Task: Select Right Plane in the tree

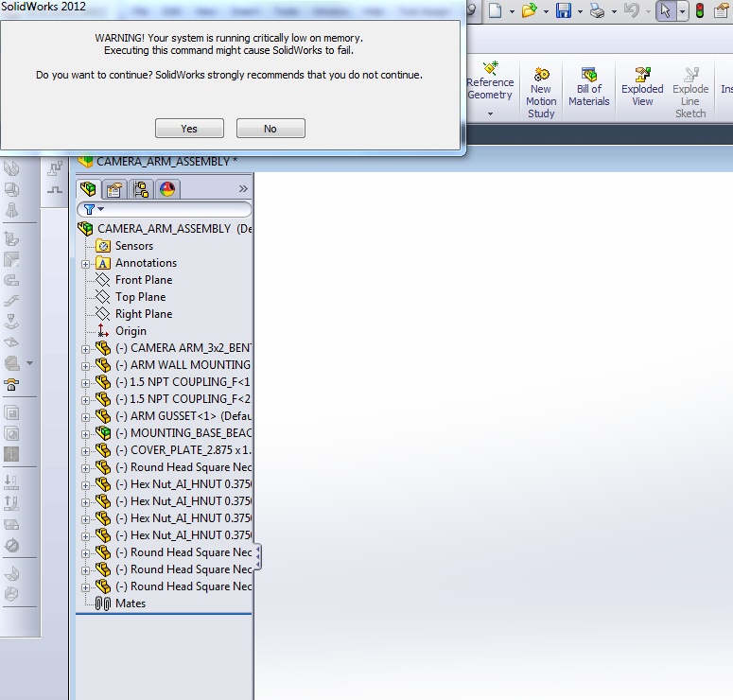Action: 144,314
